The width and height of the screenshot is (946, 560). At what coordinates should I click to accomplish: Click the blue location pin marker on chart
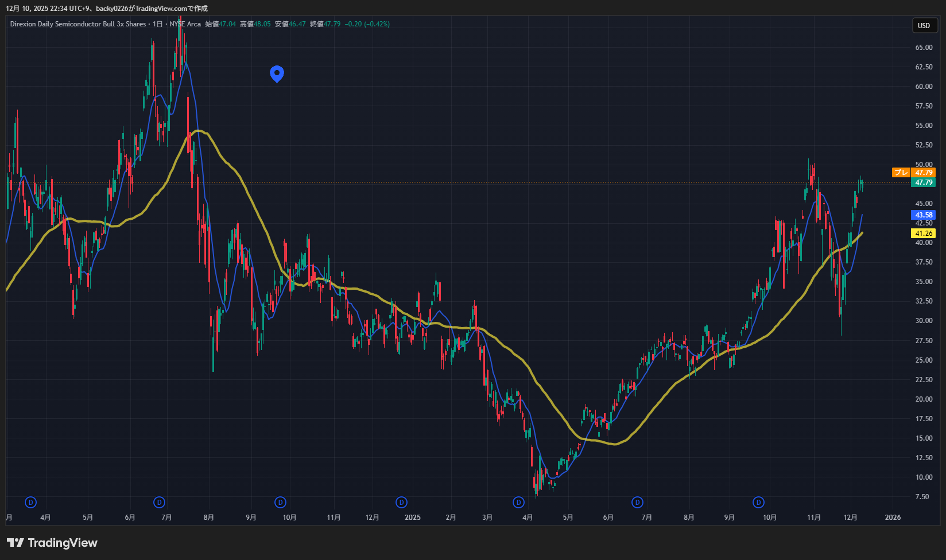[277, 73]
